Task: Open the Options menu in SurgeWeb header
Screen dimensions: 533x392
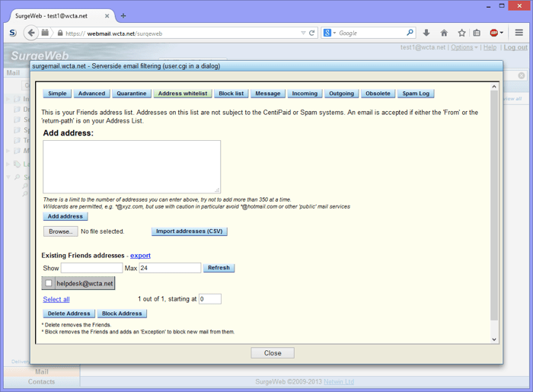Action: coord(464,47)
